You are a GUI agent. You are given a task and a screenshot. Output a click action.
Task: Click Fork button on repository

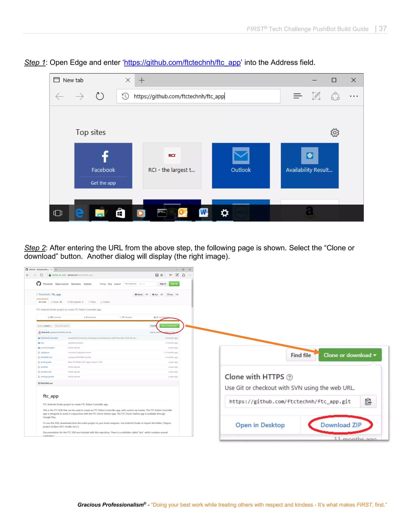(x=170, y=295)
